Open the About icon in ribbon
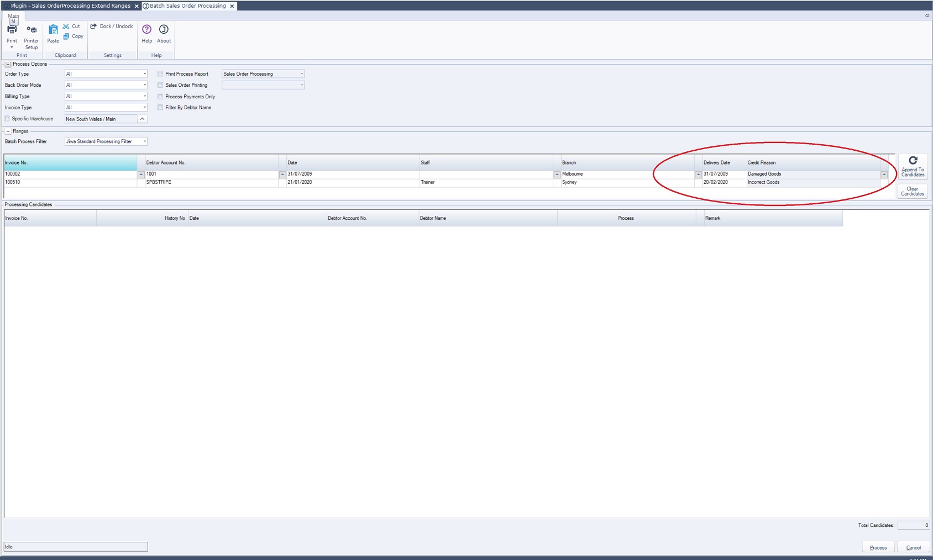Image resolution: width=933 pixels, height=560 pixels. [x=164, y=30]
